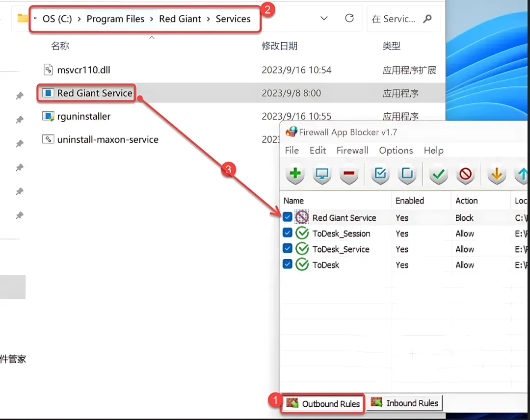The height and width of the screenshot is (420, 530).
Task: Click the Outbound Rules tab icon
Action: coord(292,403)
